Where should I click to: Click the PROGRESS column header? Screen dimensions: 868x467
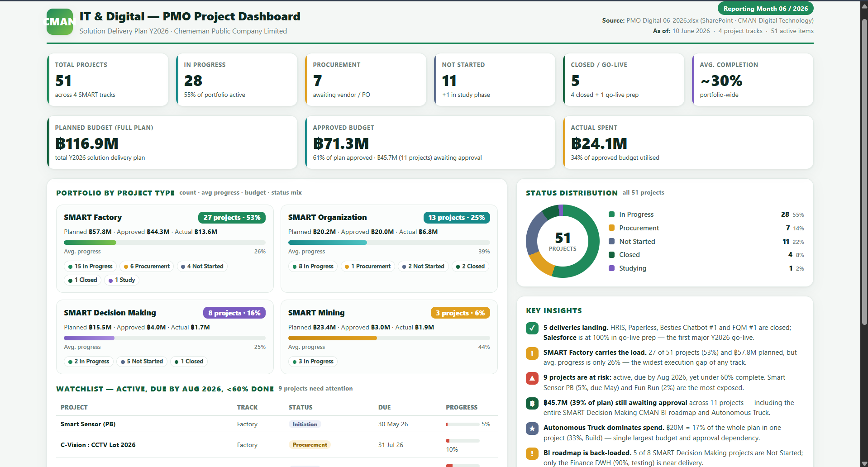coord(462,407)
